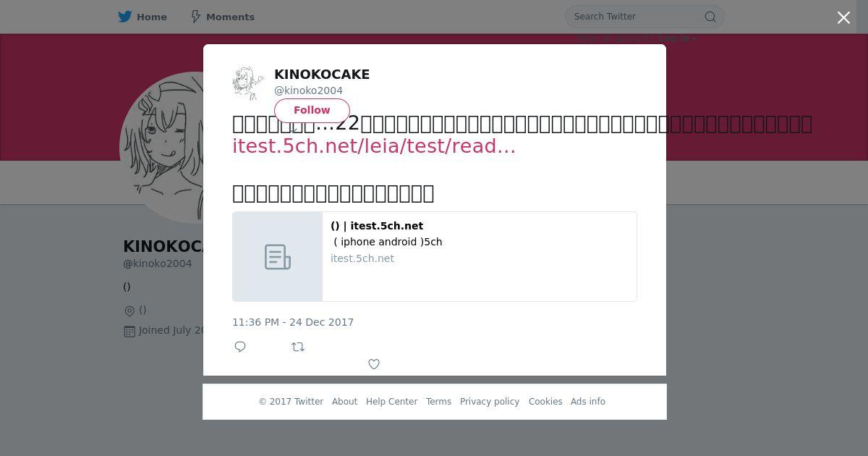Screen dimensions: 868x456
Task: Click the search magnifier icon
Action: click(710, 17)
